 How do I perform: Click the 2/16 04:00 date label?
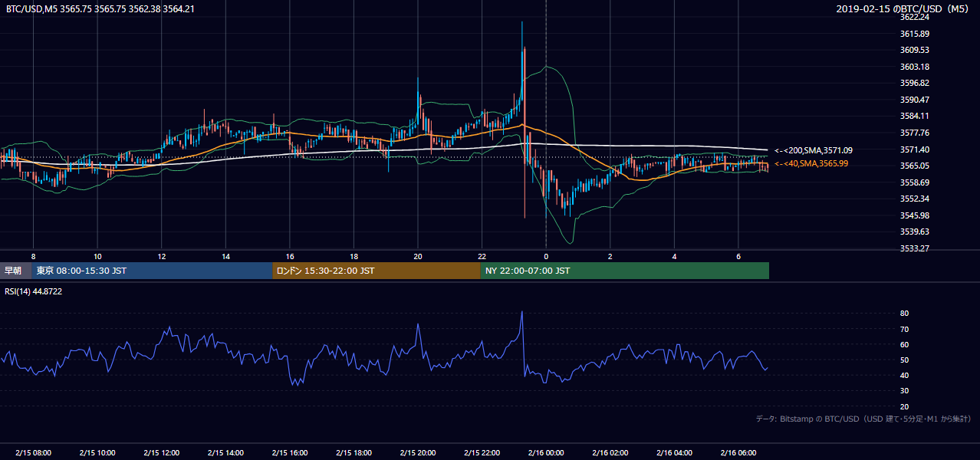pos(674,453)
